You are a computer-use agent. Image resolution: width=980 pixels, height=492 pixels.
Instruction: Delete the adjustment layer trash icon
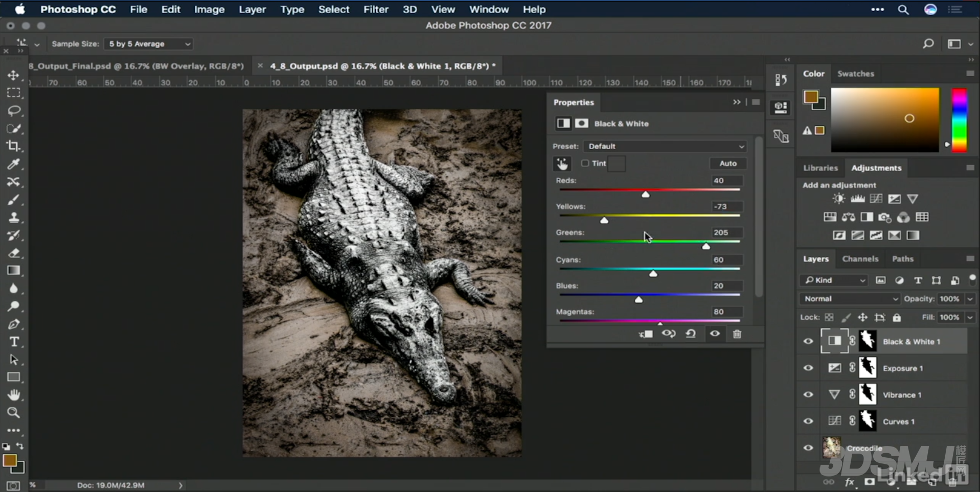click(x=737, y=334)
